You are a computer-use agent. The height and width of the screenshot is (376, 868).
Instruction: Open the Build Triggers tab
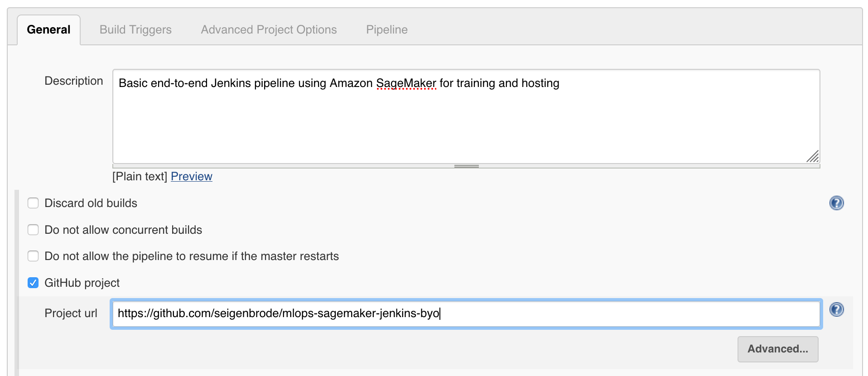[x=135, y=30]
